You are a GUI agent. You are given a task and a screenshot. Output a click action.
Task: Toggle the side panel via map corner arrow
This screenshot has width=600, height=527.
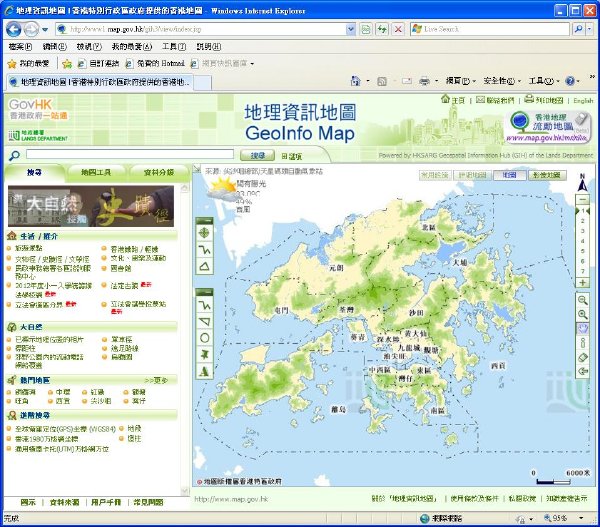point(196,169)
